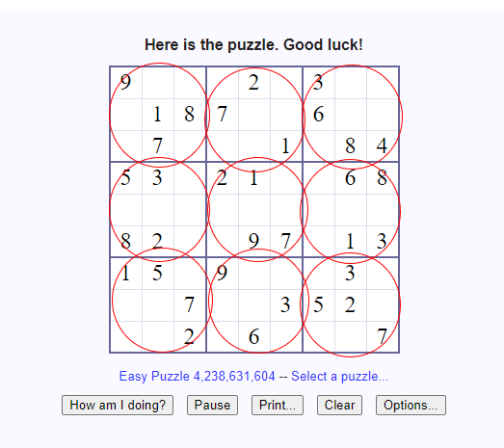Select the empty bottom-left corner cell
The width and height of the screenshot is (504, 448).
[x=126, y=336]
